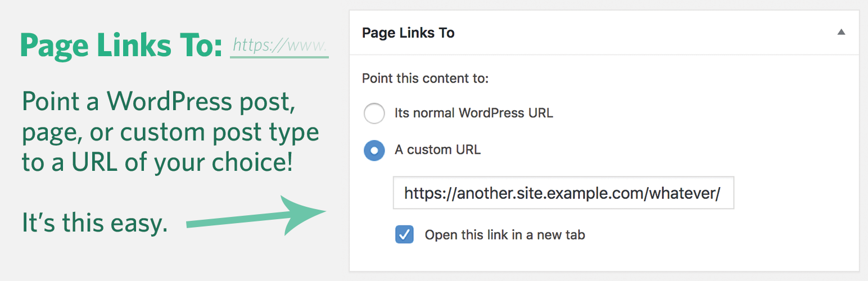
Task: Open the underlined "https://www." banner link
Action: click(279, 46)
